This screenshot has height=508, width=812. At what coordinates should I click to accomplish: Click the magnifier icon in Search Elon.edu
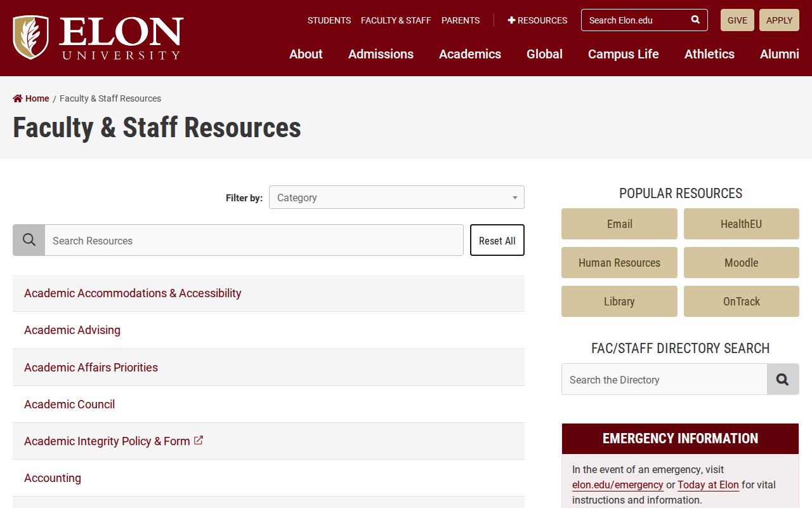click(696, 20)
